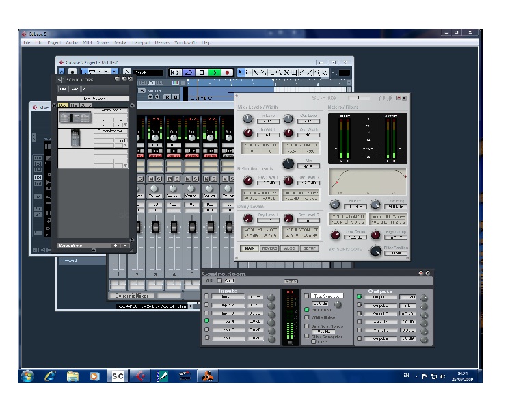Launch Internet Explorer from the taskbar

tap(50, 376)
